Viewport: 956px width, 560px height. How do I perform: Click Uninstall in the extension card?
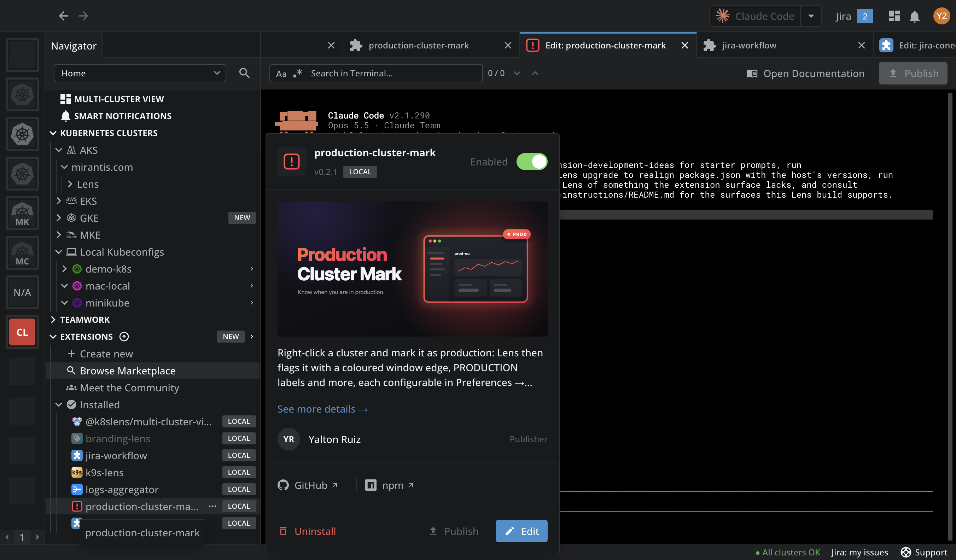click(x=307, y=531)
